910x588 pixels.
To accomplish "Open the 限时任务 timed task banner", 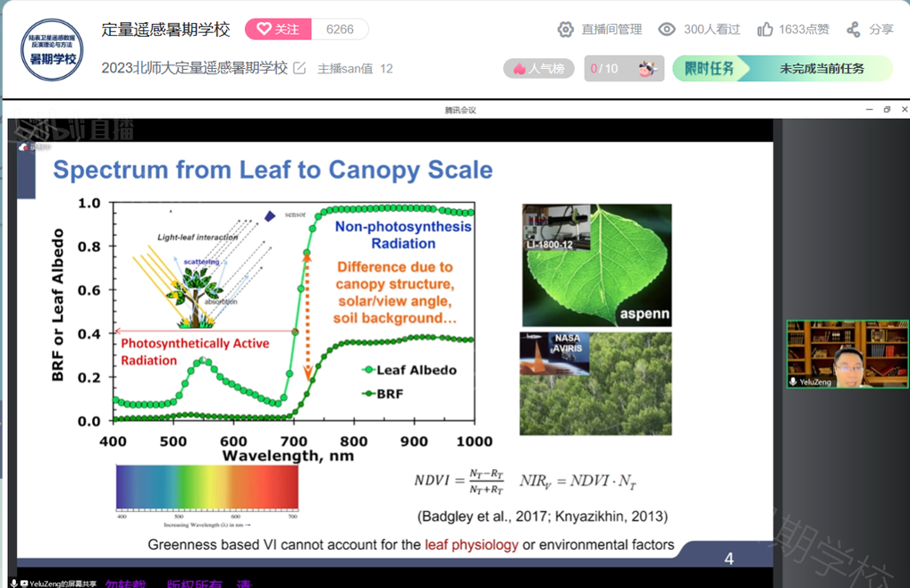I will point(709,69).
